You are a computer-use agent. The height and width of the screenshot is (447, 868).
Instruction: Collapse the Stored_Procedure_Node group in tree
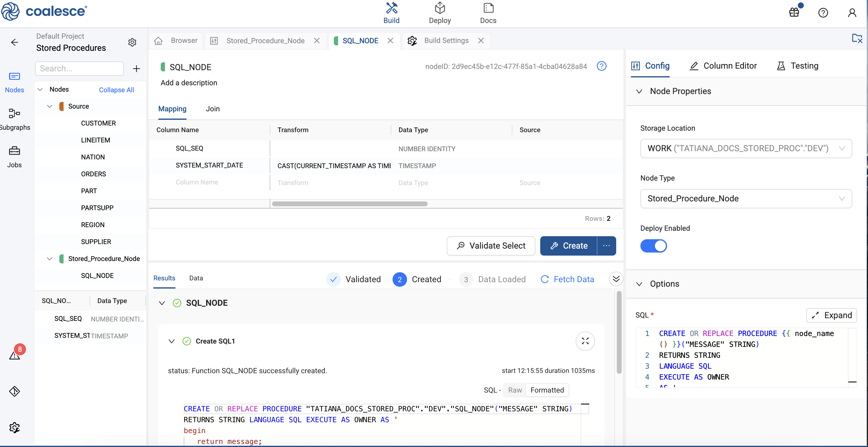(x=50, y=259)
